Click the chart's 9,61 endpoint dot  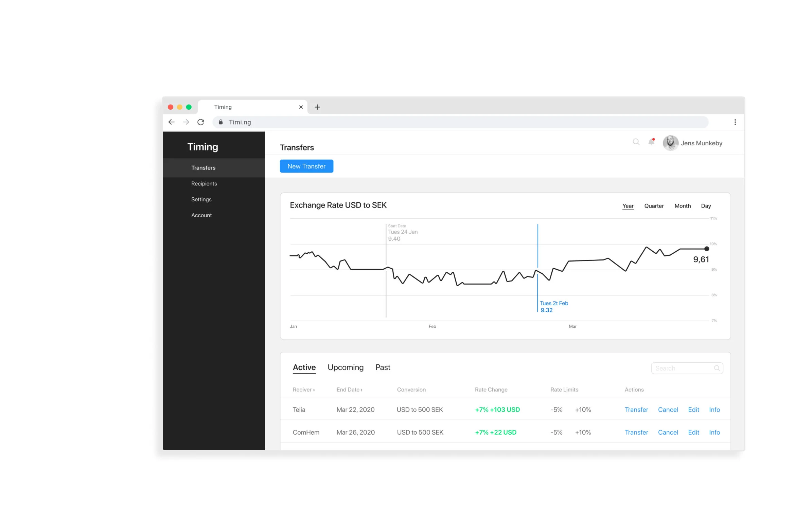point(707,249)
